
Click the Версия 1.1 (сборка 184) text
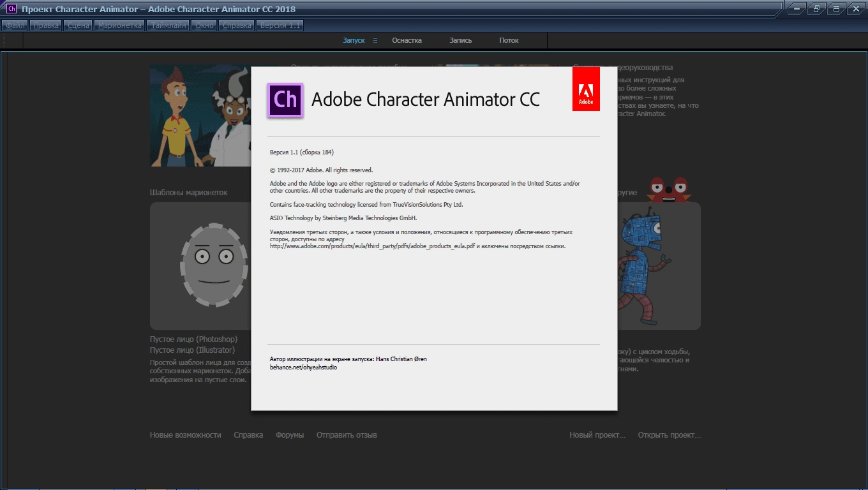coord(302,152)
